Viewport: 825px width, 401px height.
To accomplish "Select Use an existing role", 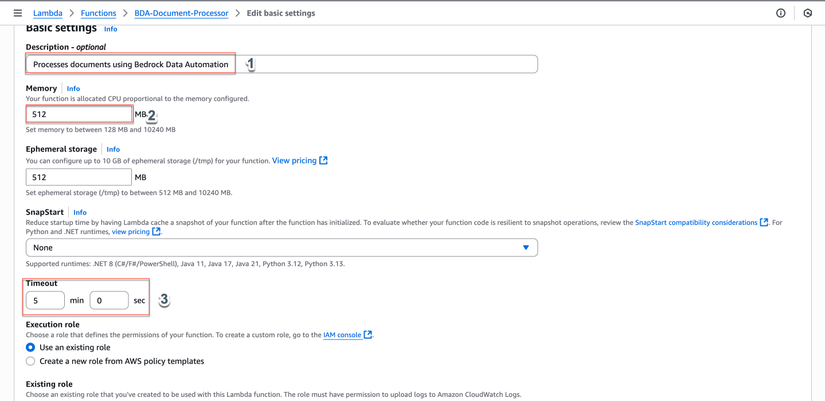I will coord(31,347).
